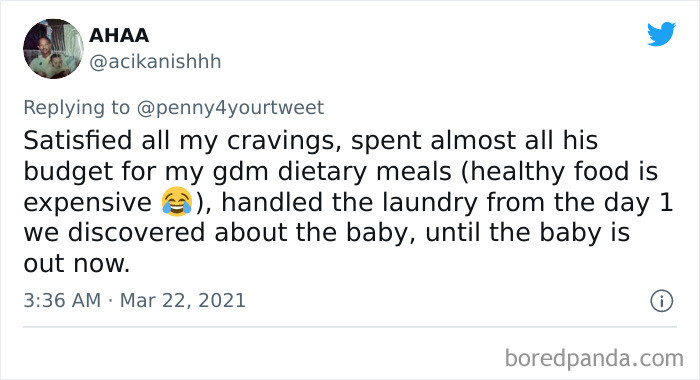This screenshot has width=700, height=380.
Task: Open AHAA's profile picture
Action: click(x=53, y=49)
